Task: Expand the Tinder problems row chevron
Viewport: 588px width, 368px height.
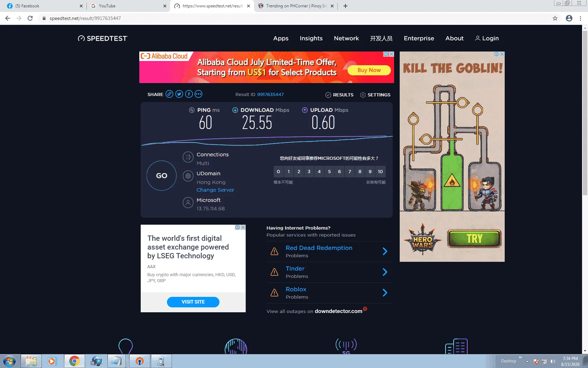Action: pos(385,272)
